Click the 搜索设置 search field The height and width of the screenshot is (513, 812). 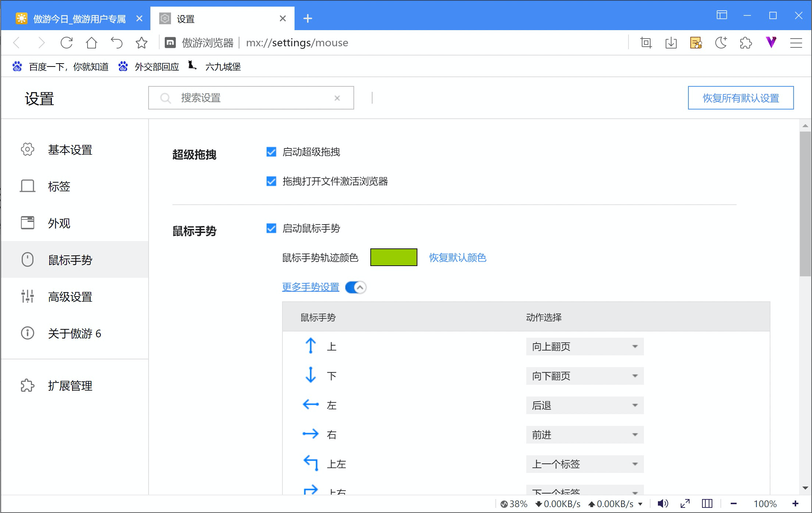pyautogui.click(x=251, y=98)
